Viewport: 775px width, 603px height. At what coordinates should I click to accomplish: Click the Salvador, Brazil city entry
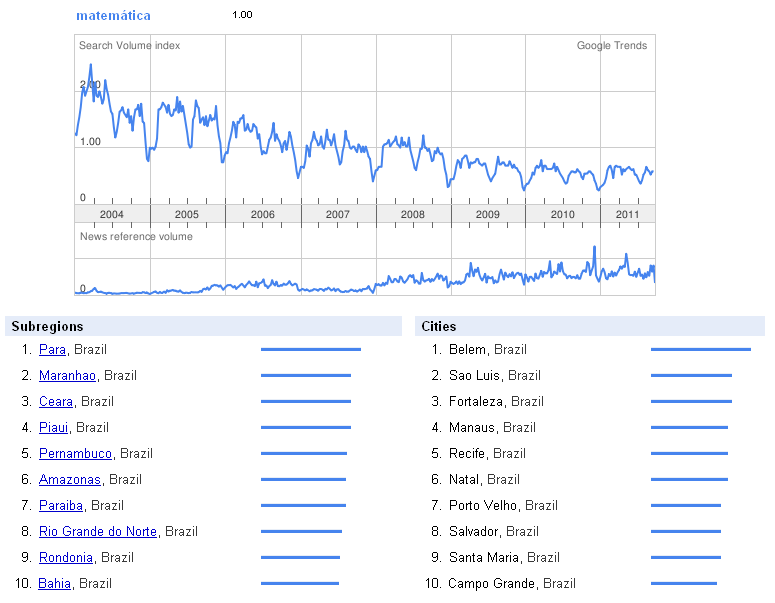coord(494,531)
